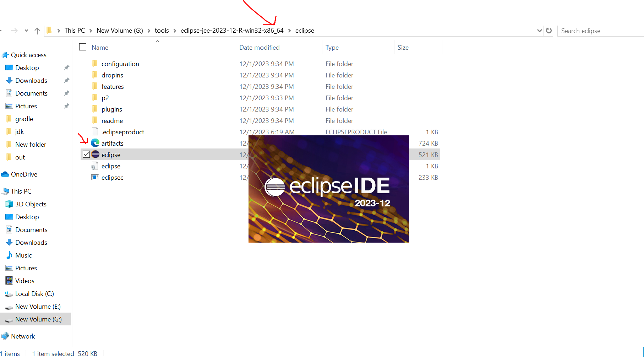Open New Volume (E:) drive
Screen dimensions: 644x357
(38, 307)
